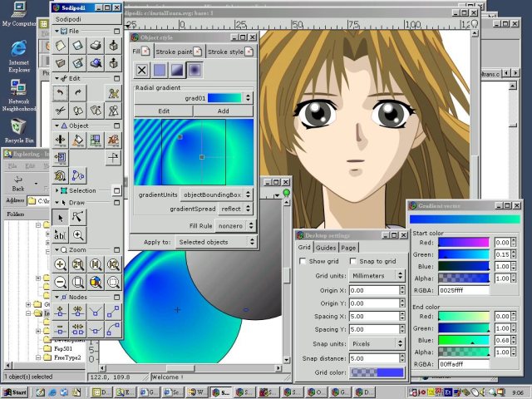
Task: Click Back in the Exploring window
Action: (18, 184)
